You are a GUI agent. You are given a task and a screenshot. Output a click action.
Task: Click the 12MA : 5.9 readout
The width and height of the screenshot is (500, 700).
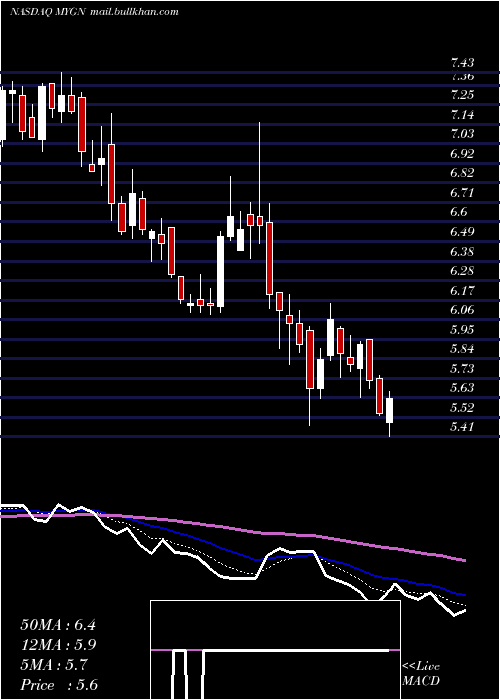pos(58,645)
